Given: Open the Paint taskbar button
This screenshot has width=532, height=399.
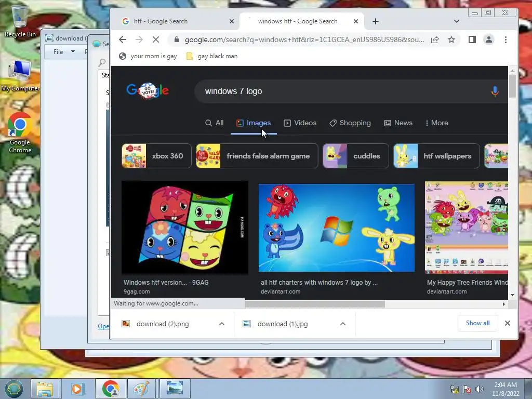Looking at the screenshot, I should (x=141, y=389).
